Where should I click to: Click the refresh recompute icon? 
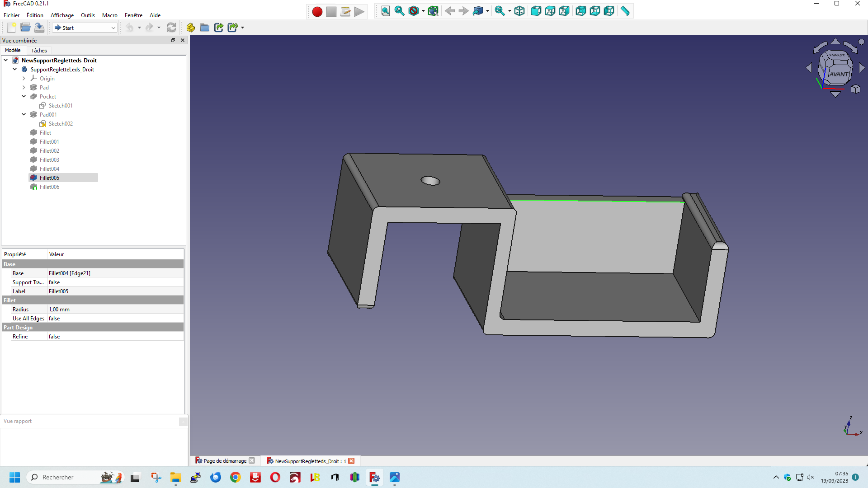[171, 28]
